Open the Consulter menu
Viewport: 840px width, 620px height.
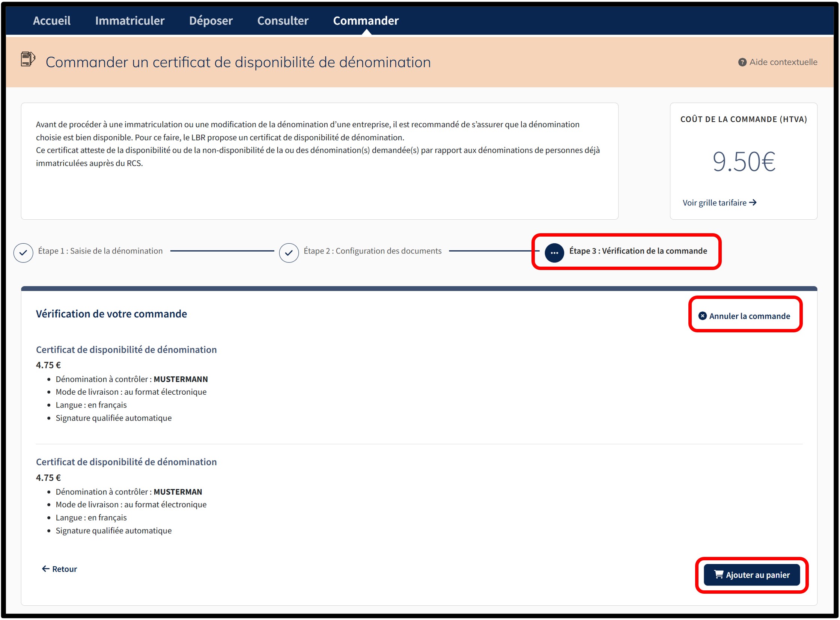point(283,21)
